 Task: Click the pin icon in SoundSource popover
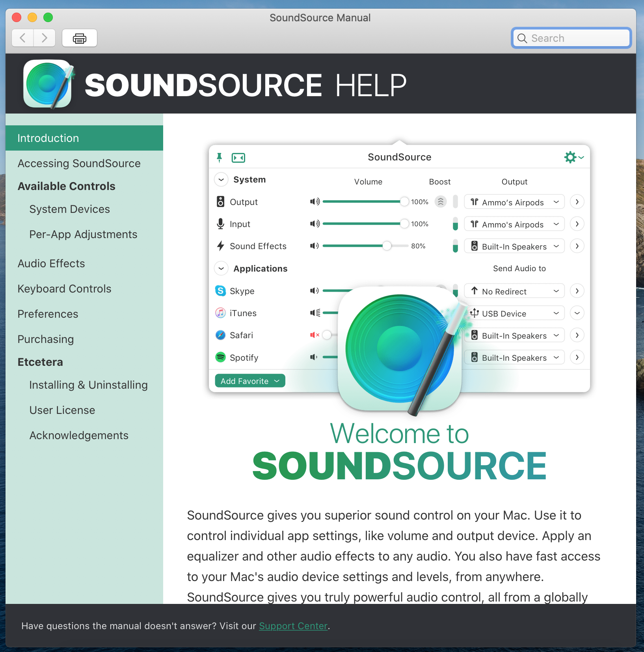[220, 158]
